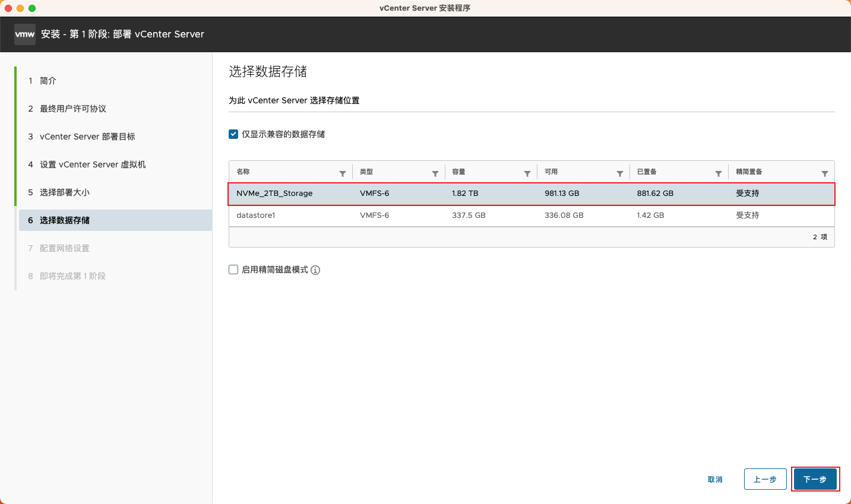Minimize the installer window

[x=20, y=8]
